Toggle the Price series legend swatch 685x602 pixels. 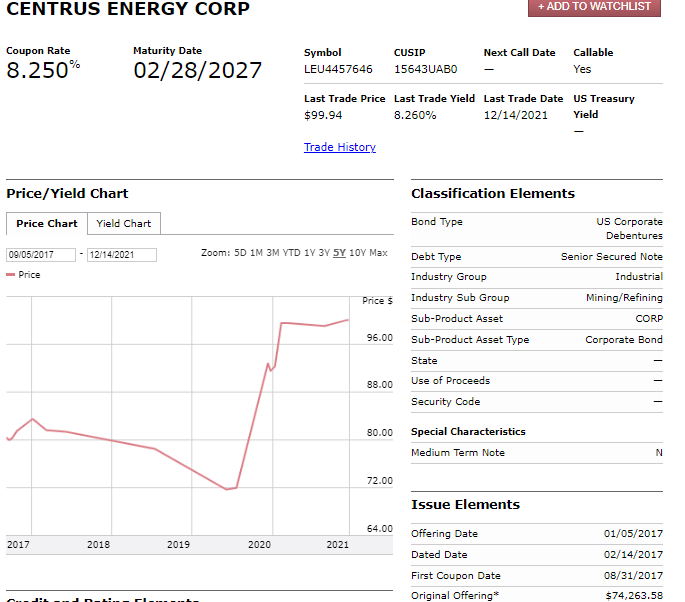click(x=10, y=275)
